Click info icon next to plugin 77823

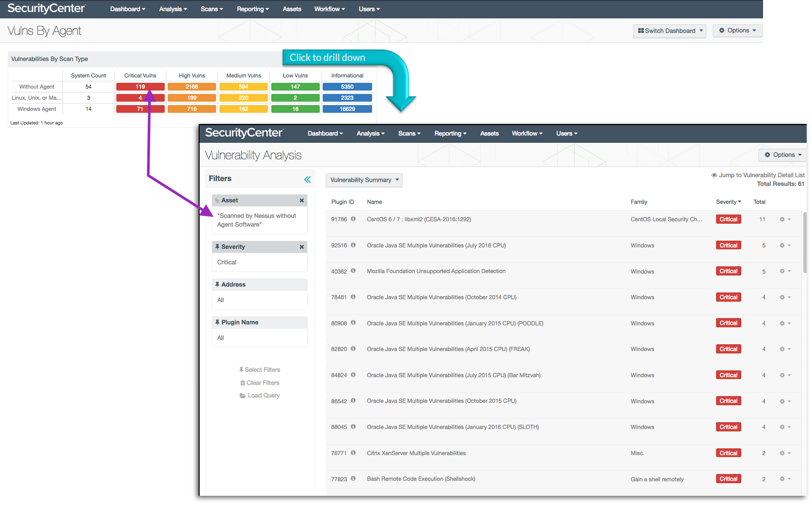(x=353, y=478)
